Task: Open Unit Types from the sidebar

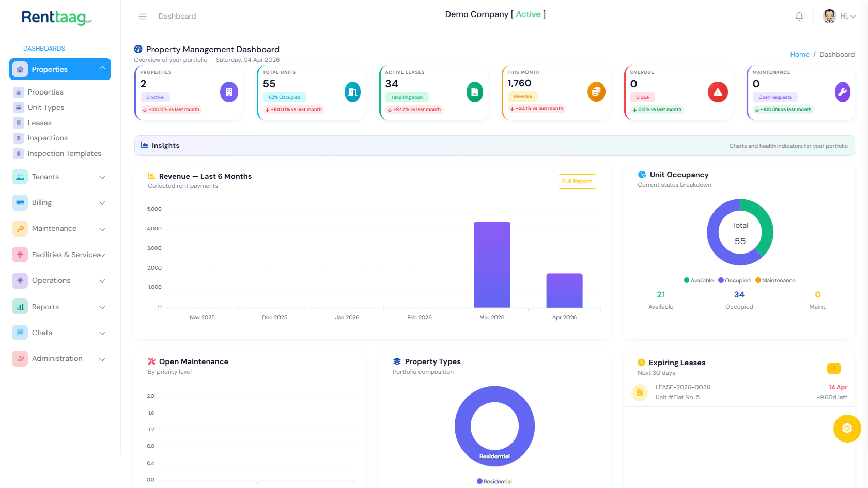Action: (45, 107)
